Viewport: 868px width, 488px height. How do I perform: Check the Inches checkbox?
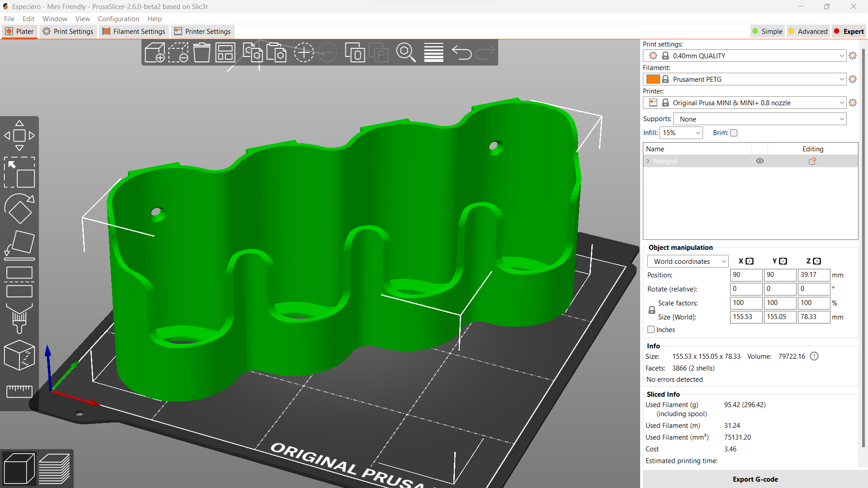(x=651, y=330)
